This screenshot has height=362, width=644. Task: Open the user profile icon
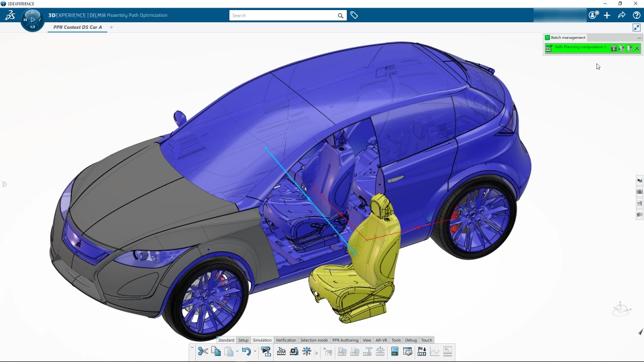[x=593, y=15]
